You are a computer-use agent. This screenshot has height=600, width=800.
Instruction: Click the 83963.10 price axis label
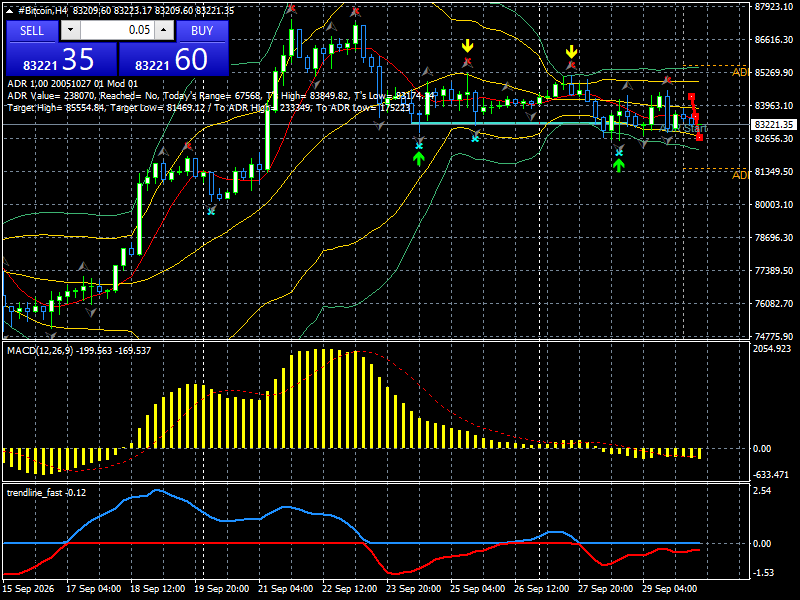773,105
